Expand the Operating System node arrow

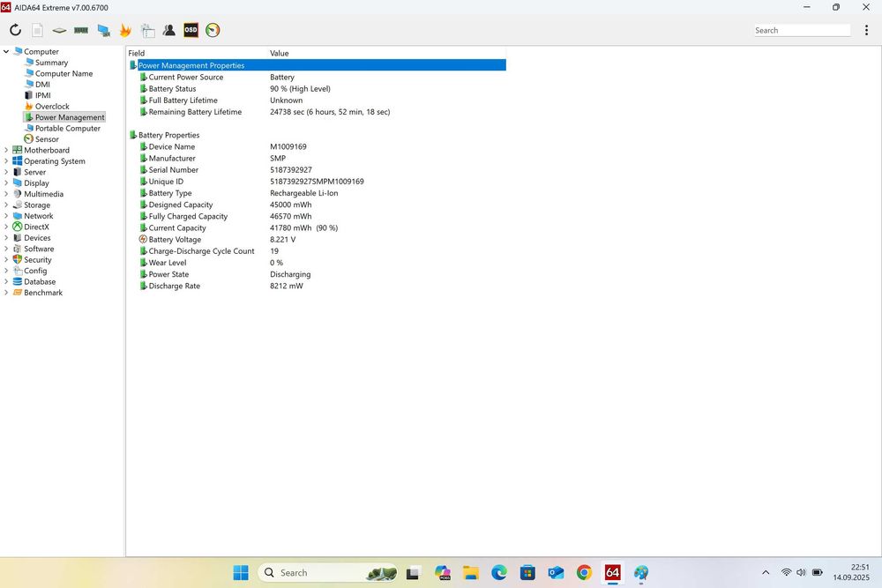pos(6,160)
